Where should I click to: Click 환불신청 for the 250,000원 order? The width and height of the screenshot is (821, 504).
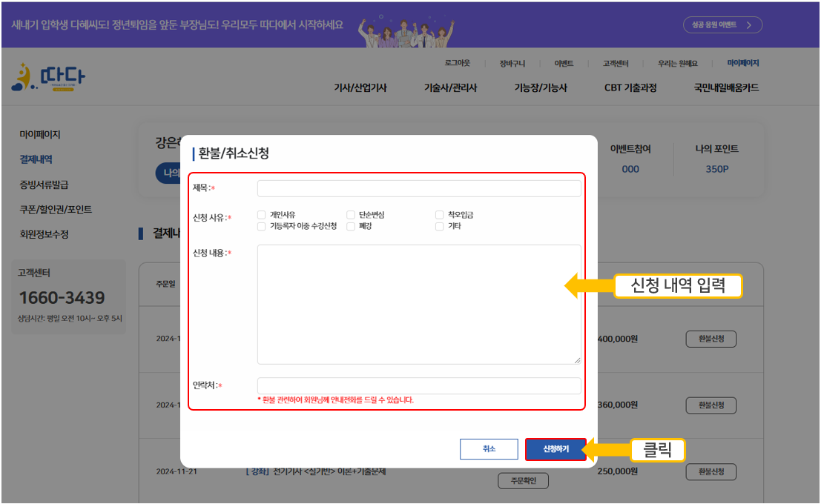pyautogui.click(x=711, y=471)
